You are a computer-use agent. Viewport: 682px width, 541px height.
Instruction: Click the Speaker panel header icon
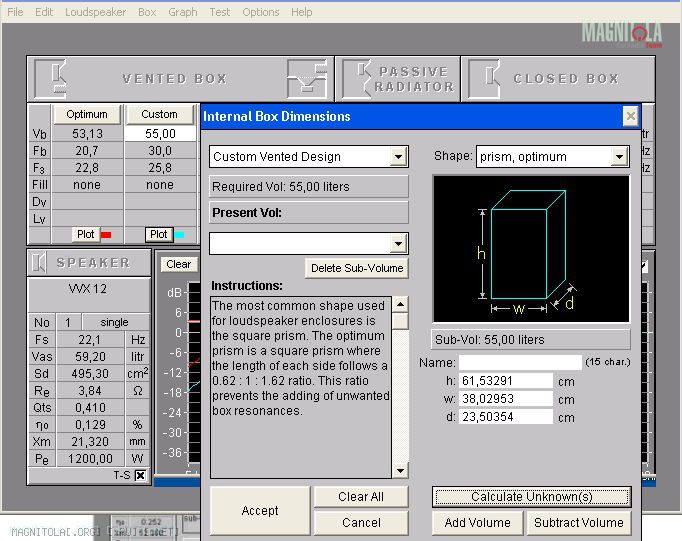pos(40,262)
